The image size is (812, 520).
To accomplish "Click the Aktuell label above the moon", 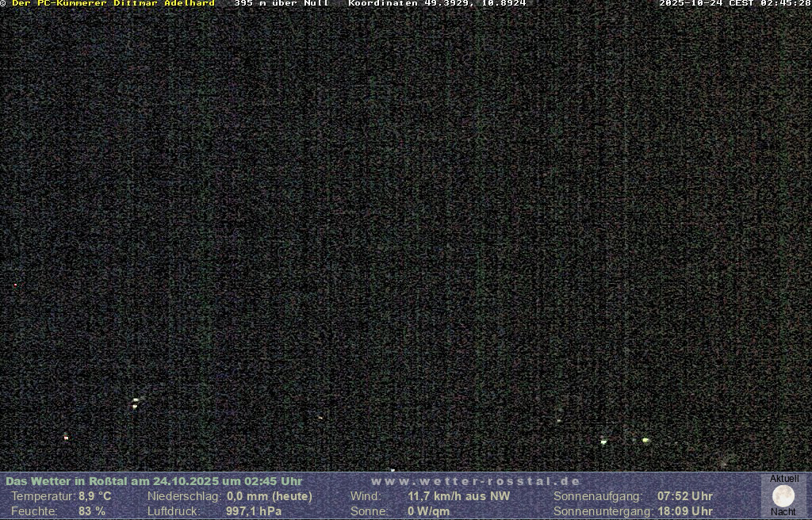I will [784, 479].
